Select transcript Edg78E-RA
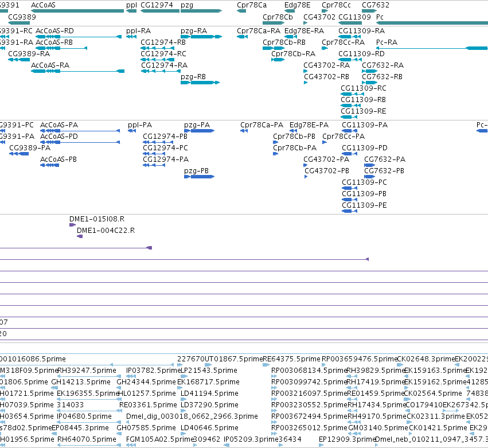Screen dimensions: 488x448 (x=304, y=31)
